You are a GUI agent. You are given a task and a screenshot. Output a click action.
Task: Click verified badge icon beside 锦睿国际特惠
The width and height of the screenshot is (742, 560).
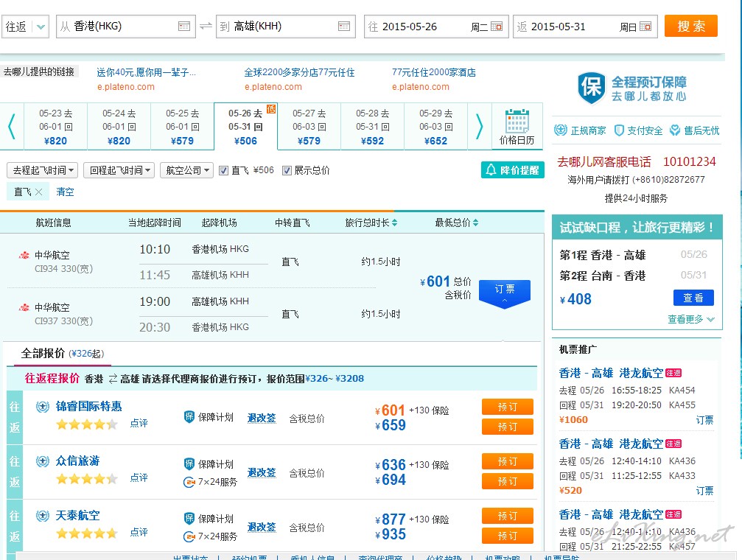pyautogui.click(x=43, y=407)
